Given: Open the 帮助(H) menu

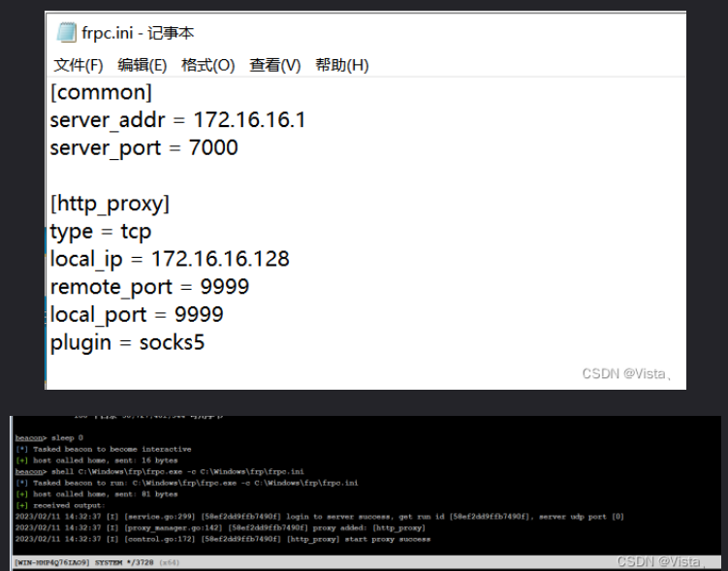Looking at the screenshot, I should (342, 65).
